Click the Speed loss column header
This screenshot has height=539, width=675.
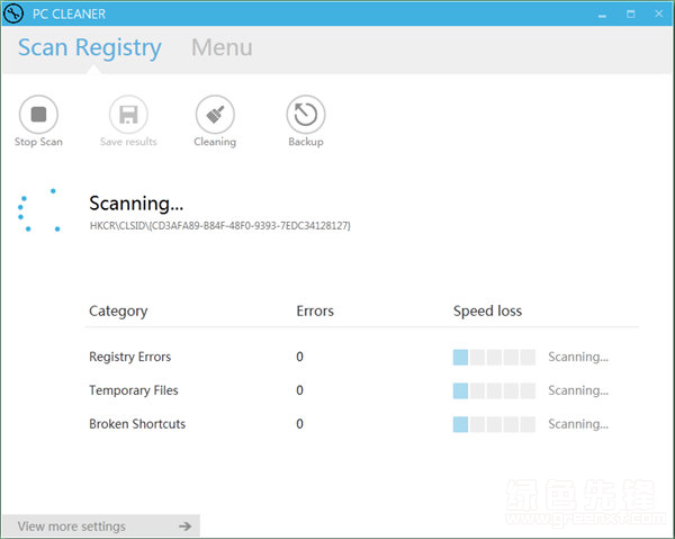pos(487,311)
